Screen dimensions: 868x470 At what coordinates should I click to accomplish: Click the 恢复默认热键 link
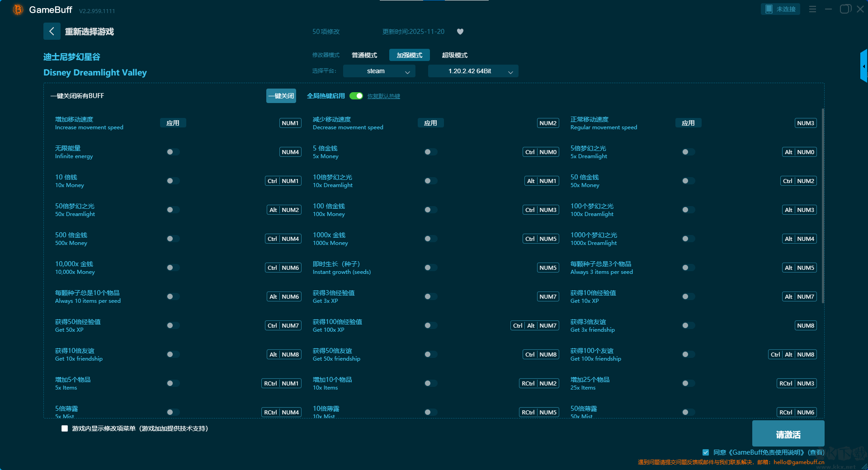384,96
